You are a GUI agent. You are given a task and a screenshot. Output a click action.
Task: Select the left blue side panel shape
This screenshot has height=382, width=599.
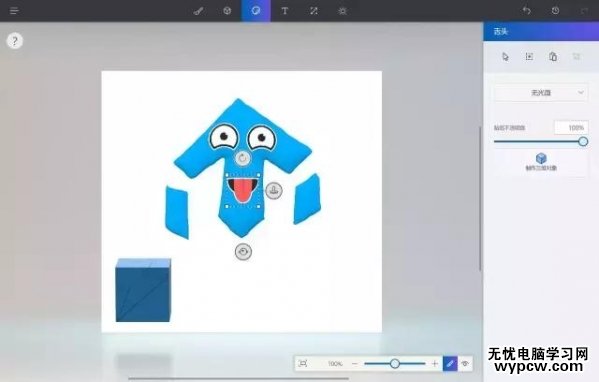pos(176,212)
